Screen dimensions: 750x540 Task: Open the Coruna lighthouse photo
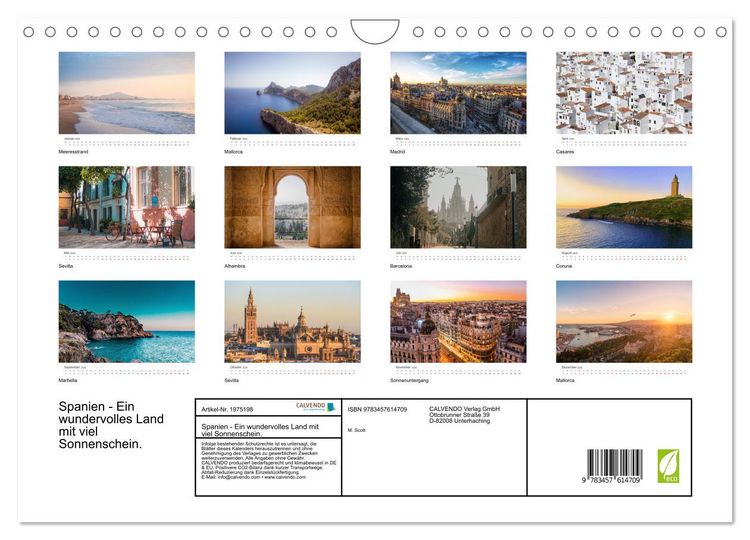tap(624, 207)
